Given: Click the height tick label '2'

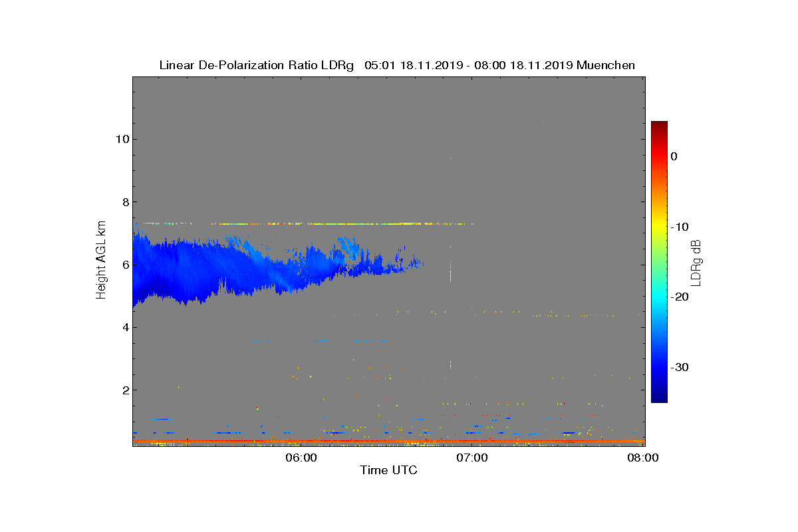Looking at the screenshot, I should tap(124, 390).
